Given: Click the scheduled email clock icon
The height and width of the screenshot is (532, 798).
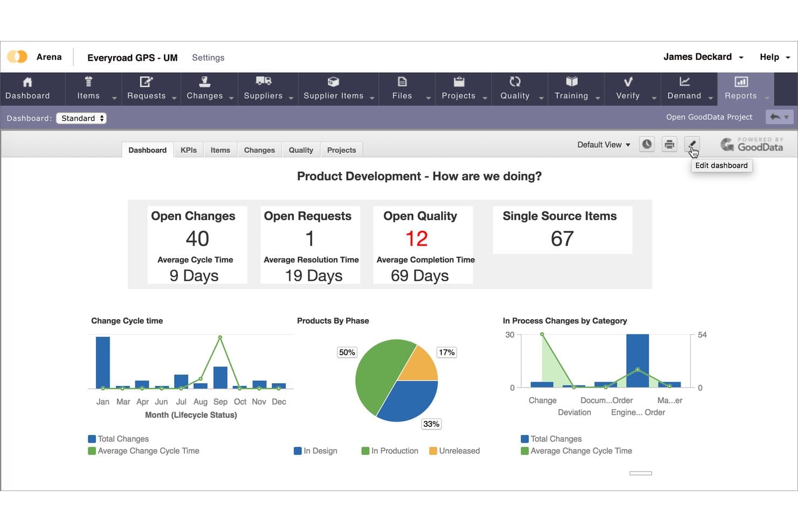Looking at the screenshot, I should [646, 144].
